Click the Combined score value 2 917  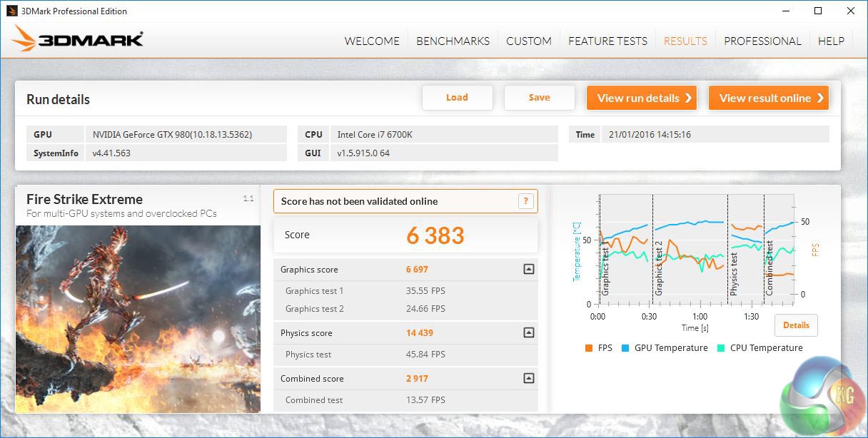click(x=417, y=379)
